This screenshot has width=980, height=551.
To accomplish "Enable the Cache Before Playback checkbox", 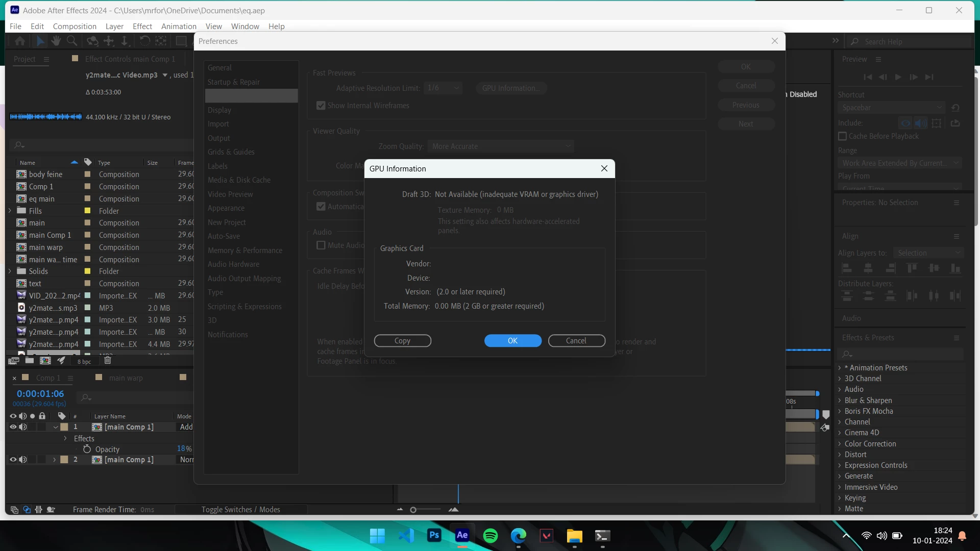I will (843, 136).
